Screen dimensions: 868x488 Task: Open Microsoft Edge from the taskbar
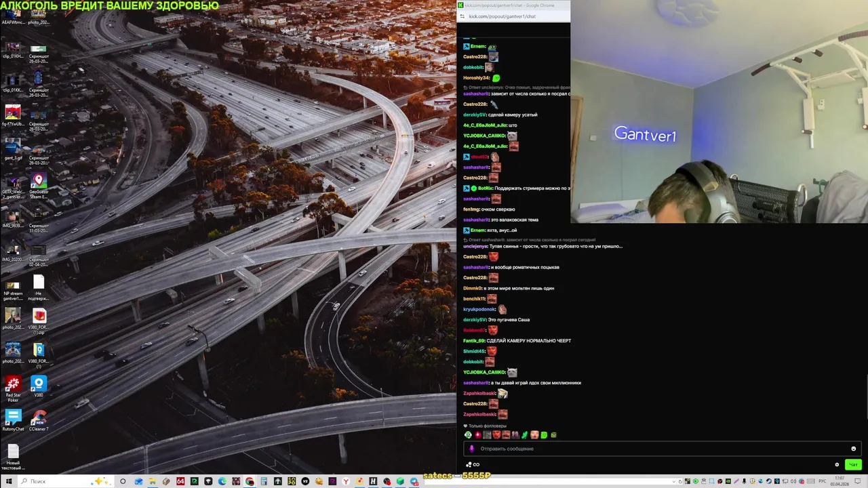click(x=222, y=481)
